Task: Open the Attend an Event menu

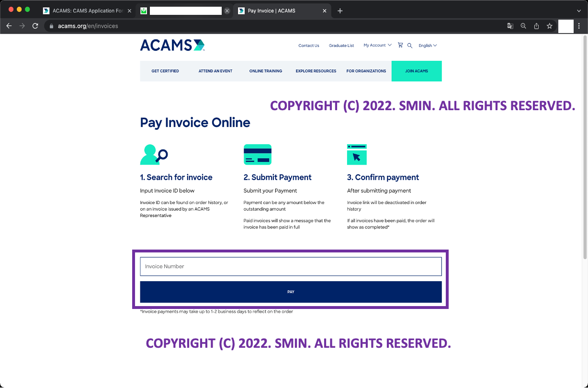Action: pyautogui.click(x=215, y=71)
